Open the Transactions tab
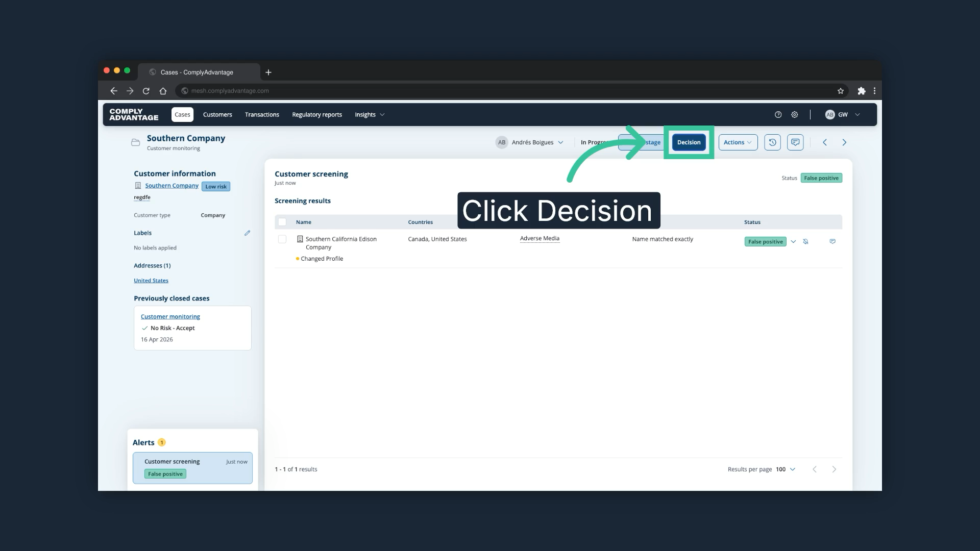980x551 pixels. click(x=262, y=115)
